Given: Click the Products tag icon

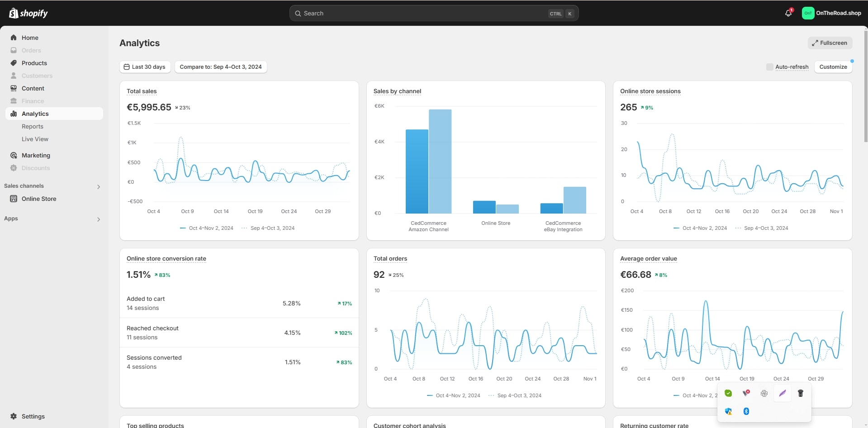Looking at the screenshot, I should [14, 63].
